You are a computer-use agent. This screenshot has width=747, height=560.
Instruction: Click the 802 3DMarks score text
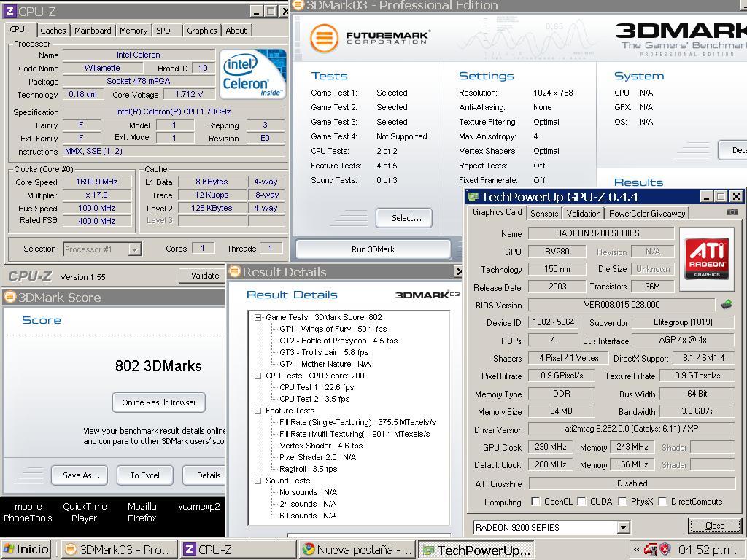[x=158, y=366]
